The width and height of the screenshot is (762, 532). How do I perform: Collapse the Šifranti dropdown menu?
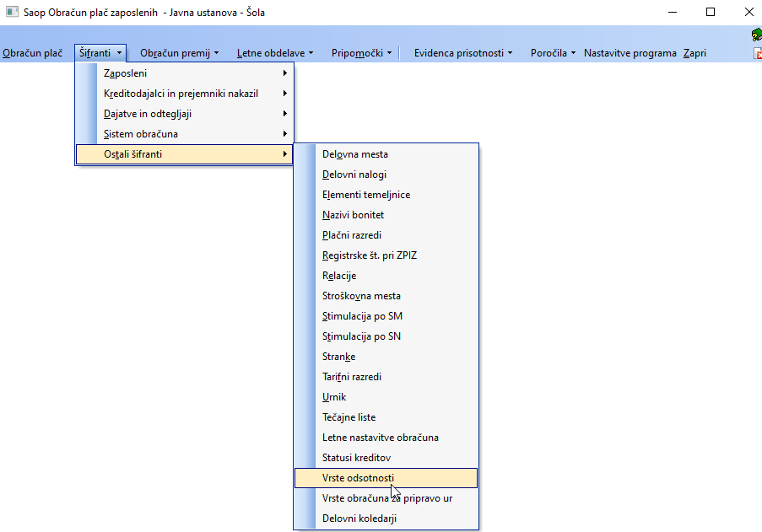click(x=100, y=53)
